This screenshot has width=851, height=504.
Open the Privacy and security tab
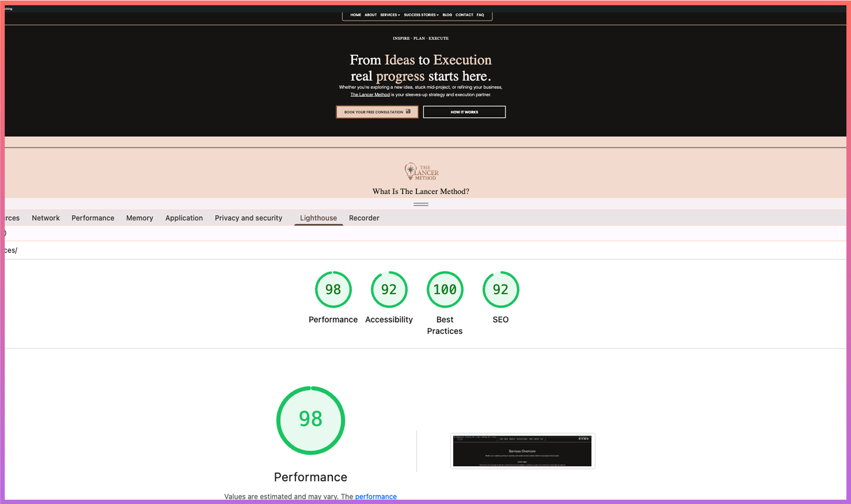coord(248,218)
